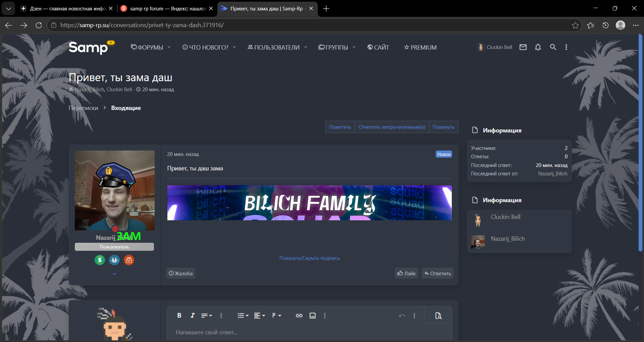The height and width of the screenshot is (342, 644).
Task: Click the Samp logo
Action: tap(91, 47)
